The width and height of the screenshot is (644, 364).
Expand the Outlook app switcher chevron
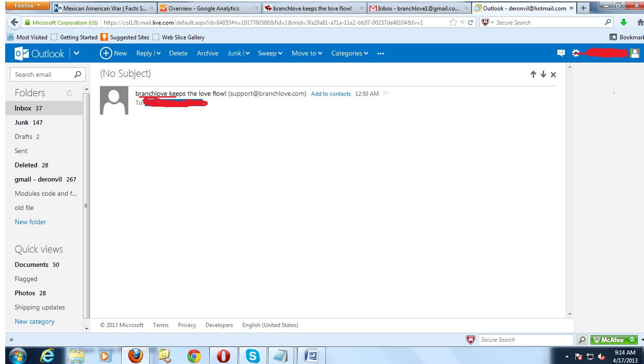coord(76,54)
